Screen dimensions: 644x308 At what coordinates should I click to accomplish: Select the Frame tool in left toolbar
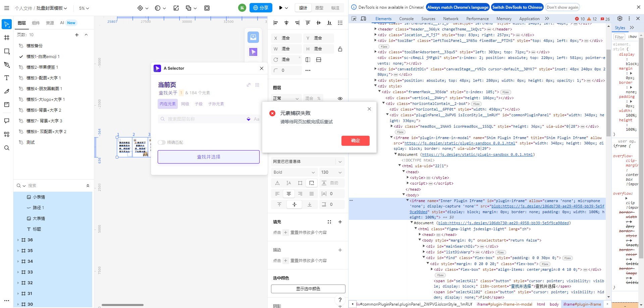7,38
